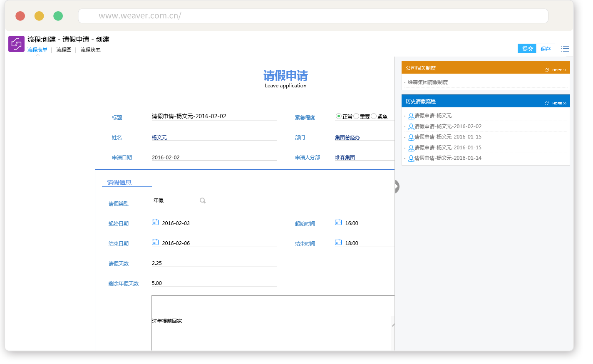Click the magnifier icon beside 年假
593x364 pixels.
pyautogui.click(x=203, y=201)
